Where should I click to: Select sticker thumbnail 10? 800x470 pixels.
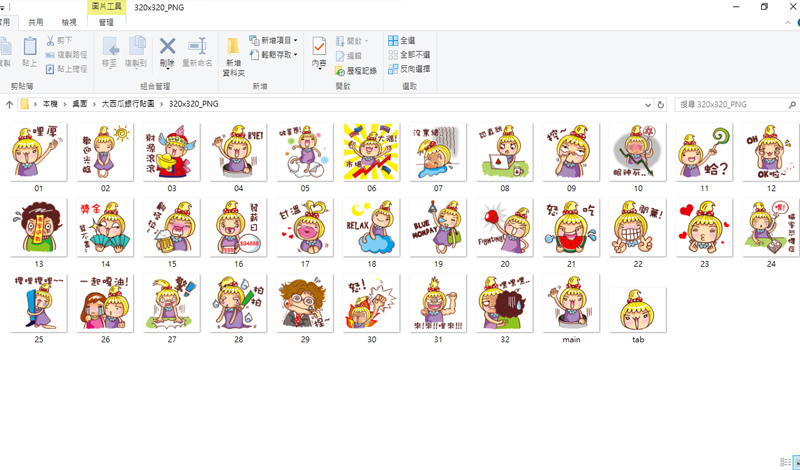(x=638, y=152)
